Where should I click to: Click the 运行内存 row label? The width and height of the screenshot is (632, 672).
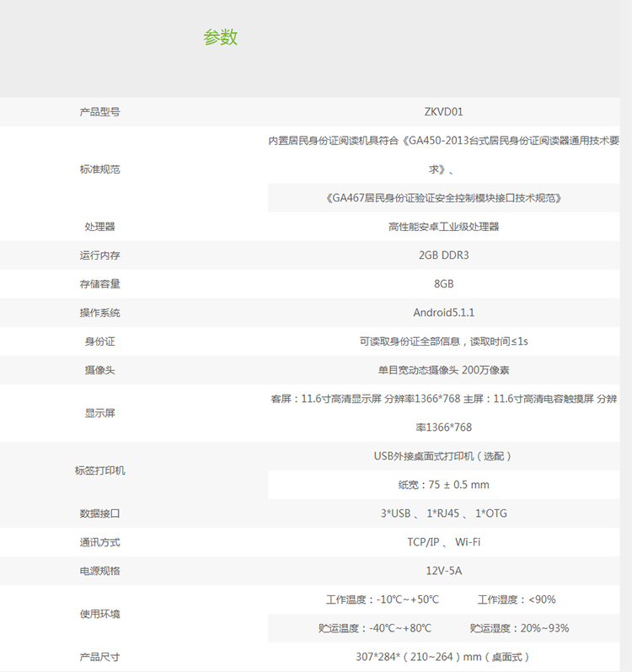[x=99, y=255]
